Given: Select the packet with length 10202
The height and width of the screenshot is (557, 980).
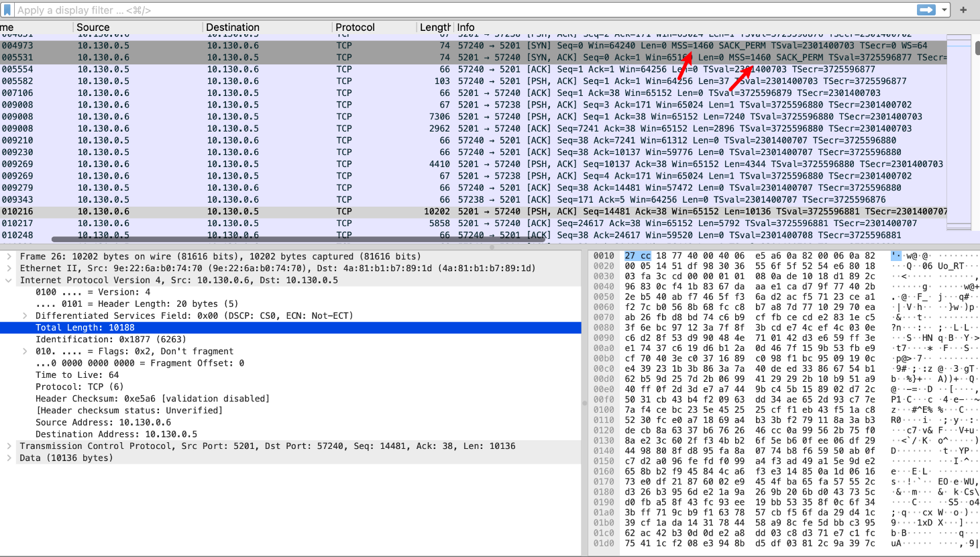Looking at the screenshot, I should pos(474,211).
